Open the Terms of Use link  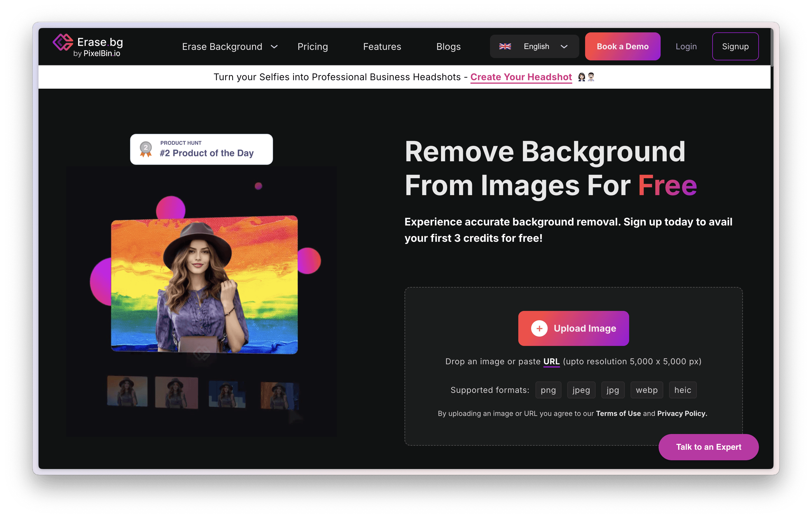click(618, 414)
